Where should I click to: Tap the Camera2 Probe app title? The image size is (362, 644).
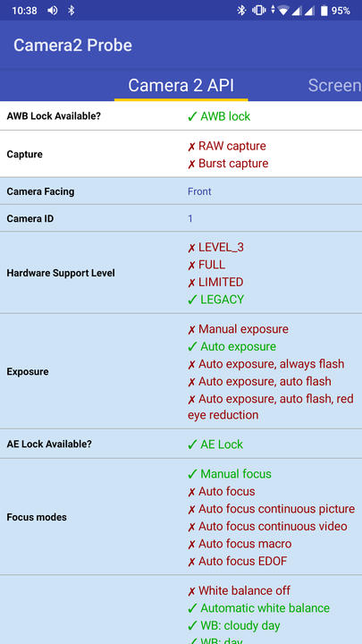point(72,46)
